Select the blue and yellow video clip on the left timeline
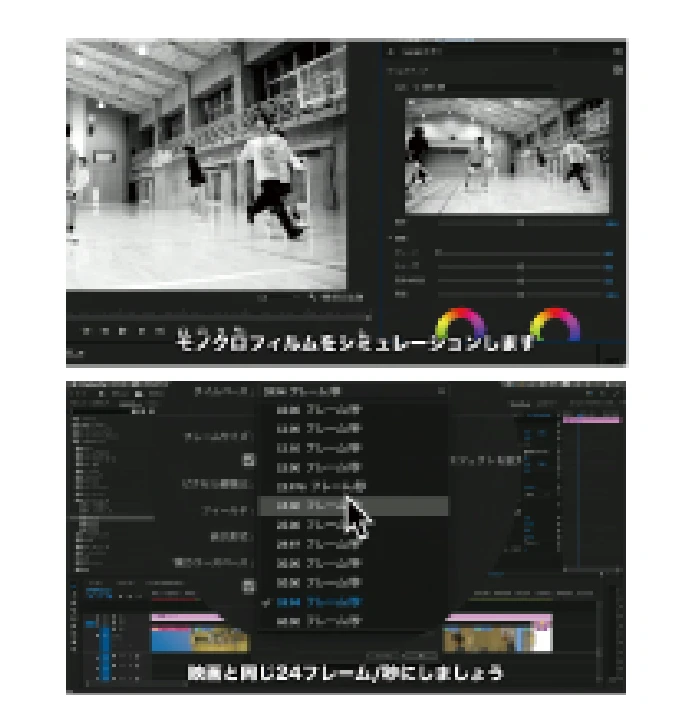The height and width of the screenshot is (727, 692). [200, 639]
